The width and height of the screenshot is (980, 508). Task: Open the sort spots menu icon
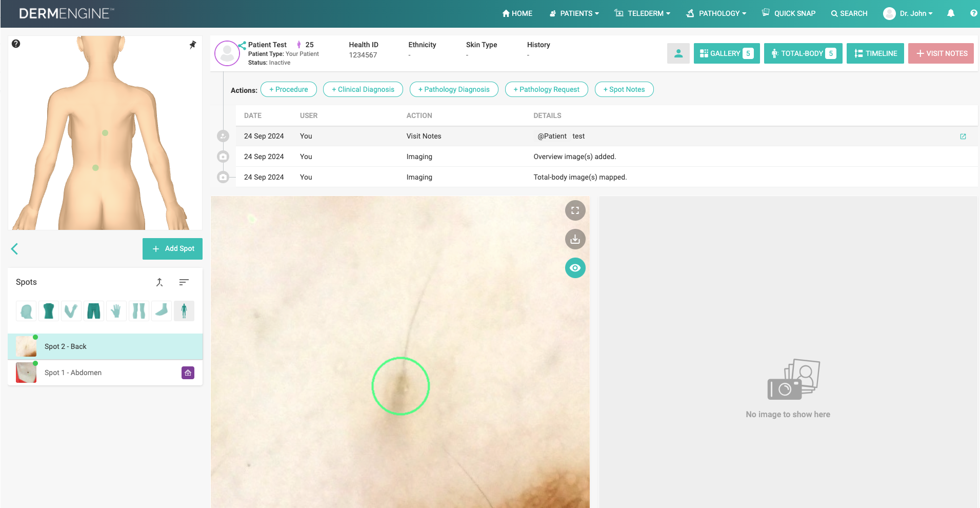[x=184, y=282]
